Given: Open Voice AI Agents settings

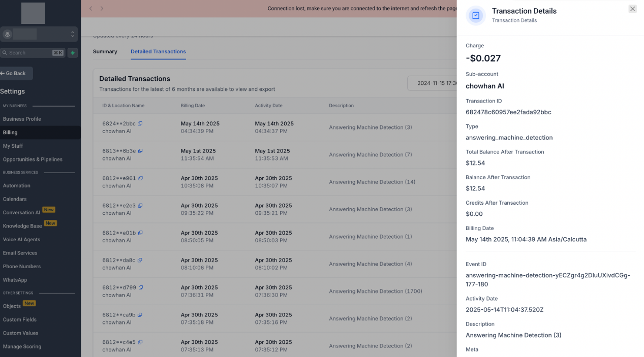Looking at the screenshot, I should [21, 240].
